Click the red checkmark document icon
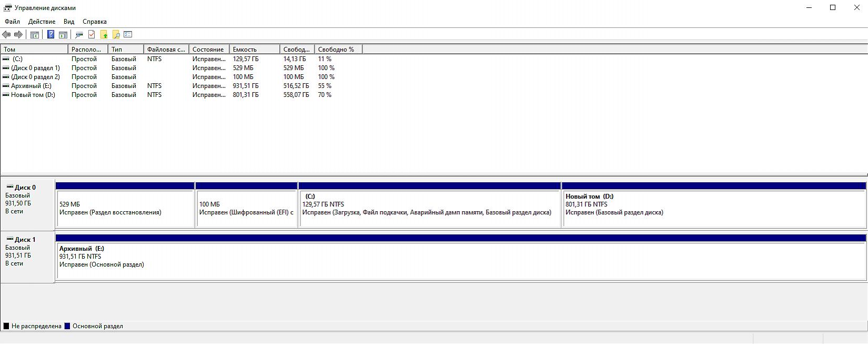868x344 pixels. click(92, 35)
